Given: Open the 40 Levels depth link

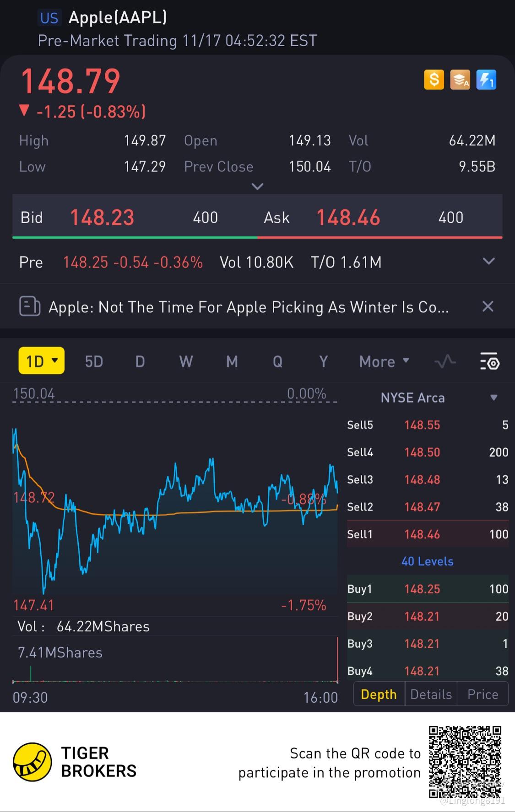Looking at the screenshot, I should pos(427,561).
